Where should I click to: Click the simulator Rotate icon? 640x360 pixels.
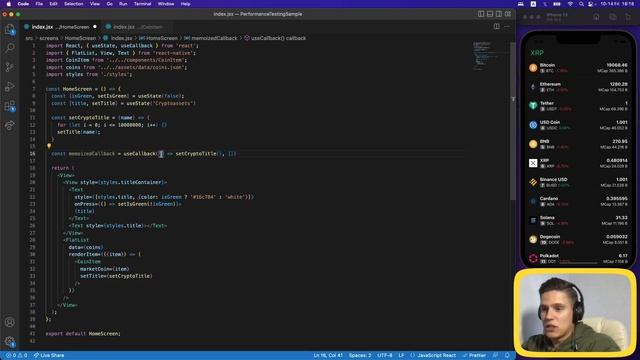[628, 17]
